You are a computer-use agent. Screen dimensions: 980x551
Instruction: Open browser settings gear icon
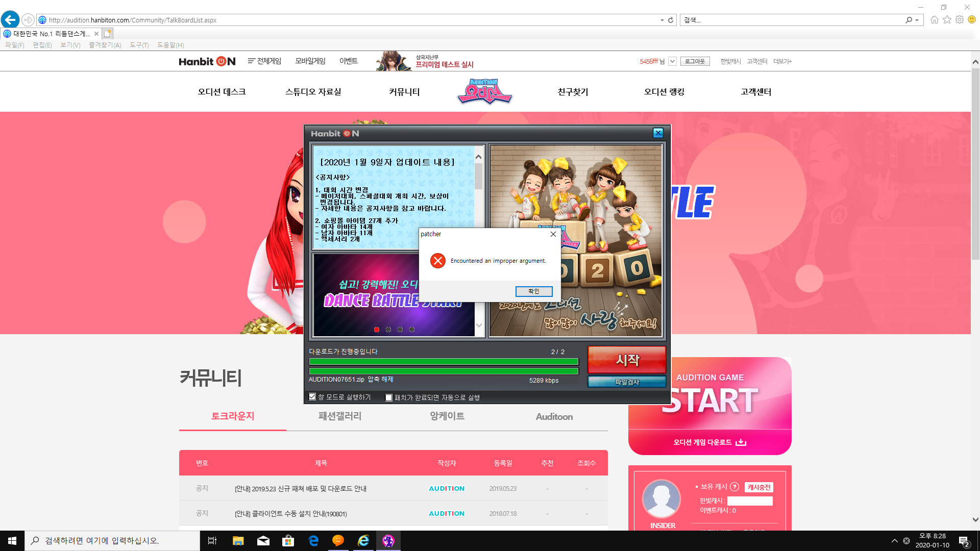pyautogui.click(x=960, y=19)
